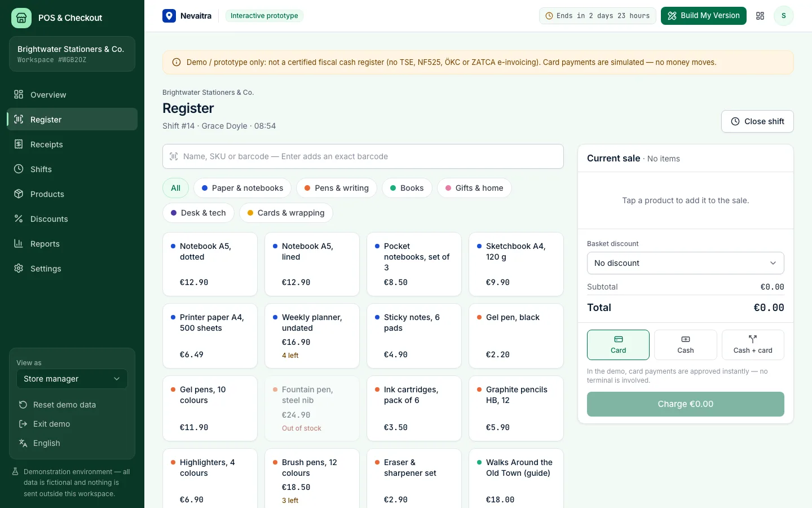Click the product search input field
812x508 pixels.
point(363,156)
